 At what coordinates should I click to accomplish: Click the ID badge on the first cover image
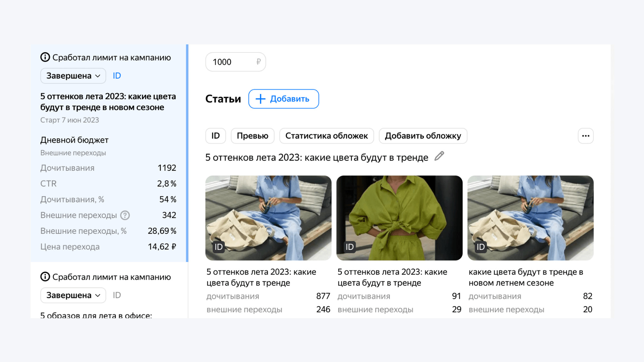(x=219, y=247)
